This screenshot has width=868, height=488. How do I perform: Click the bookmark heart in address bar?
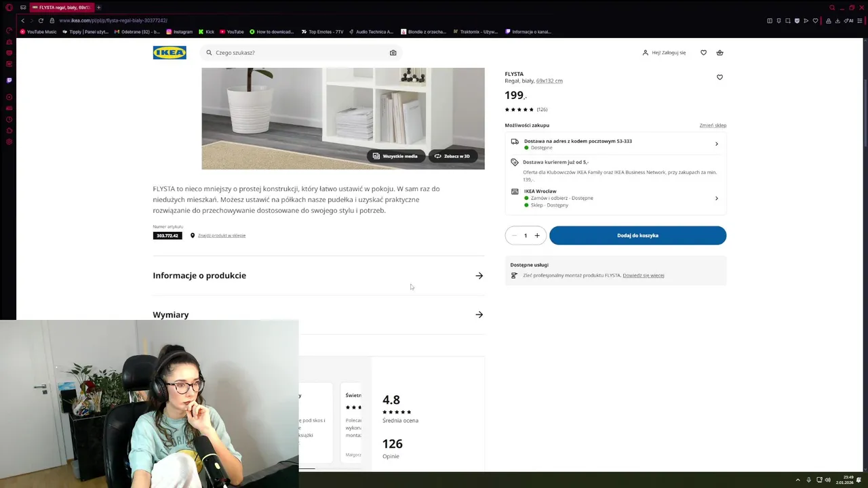click(x=815, y=20)
